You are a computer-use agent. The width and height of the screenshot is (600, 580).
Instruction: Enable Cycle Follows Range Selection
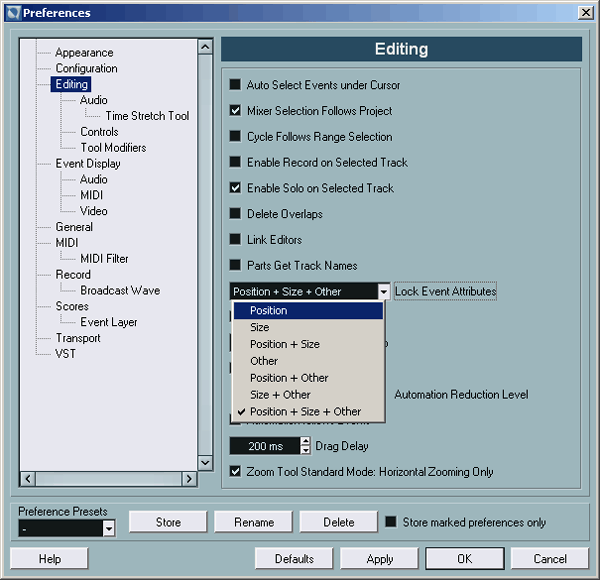(235, 136)
